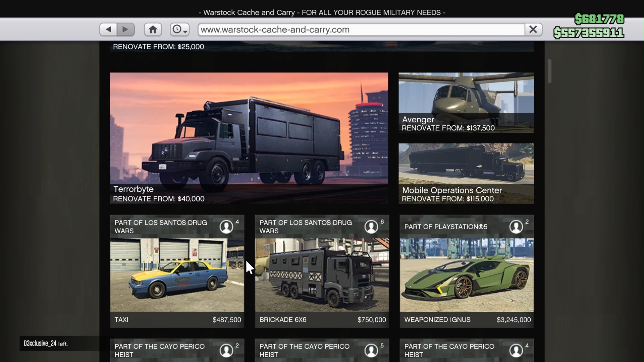644x362 pixels.
Task: Click the $487,500 Taxi price
Action: 227,320
